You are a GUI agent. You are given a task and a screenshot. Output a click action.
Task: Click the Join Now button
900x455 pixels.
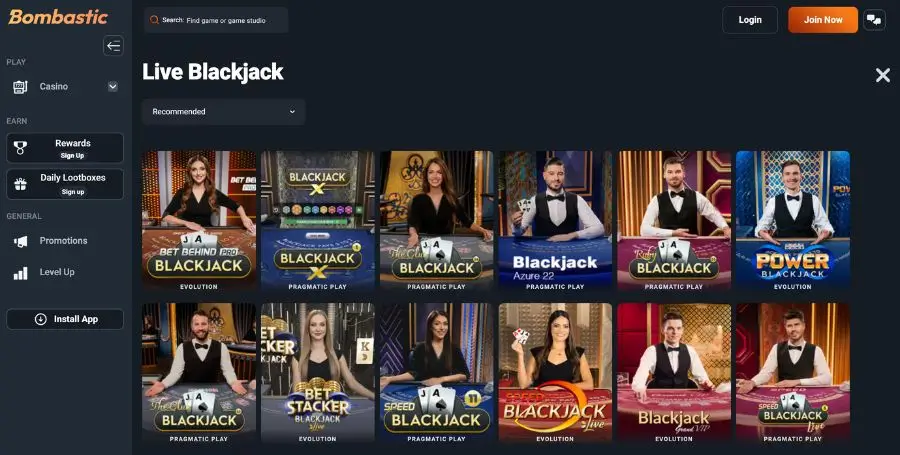click(x=823, y=20)
